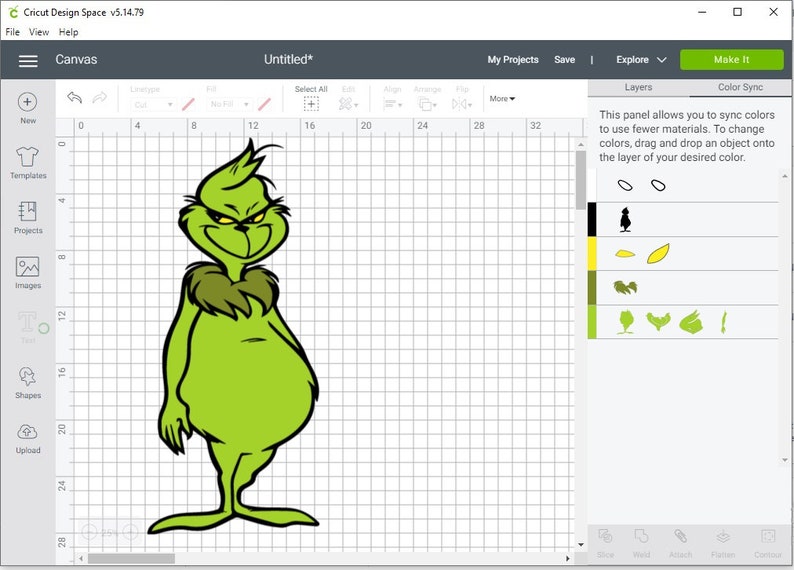The width and height of the screenshot is (794, 570).
Task: Zoom in the canvas with plus button
Action: (130, 533)
